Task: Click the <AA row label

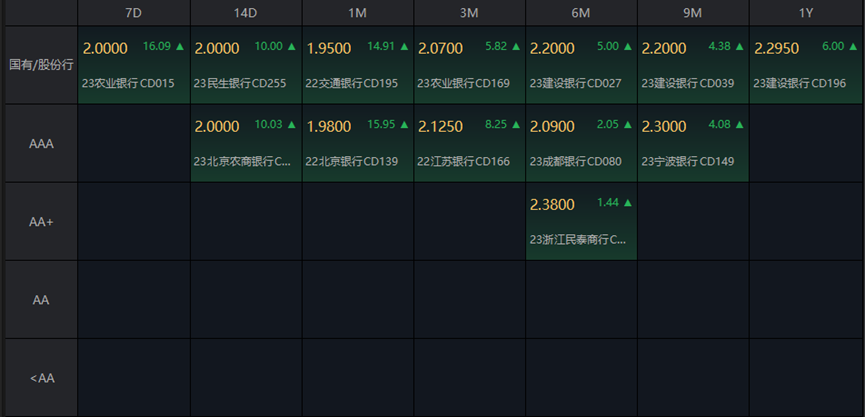Action: point(41,378)
